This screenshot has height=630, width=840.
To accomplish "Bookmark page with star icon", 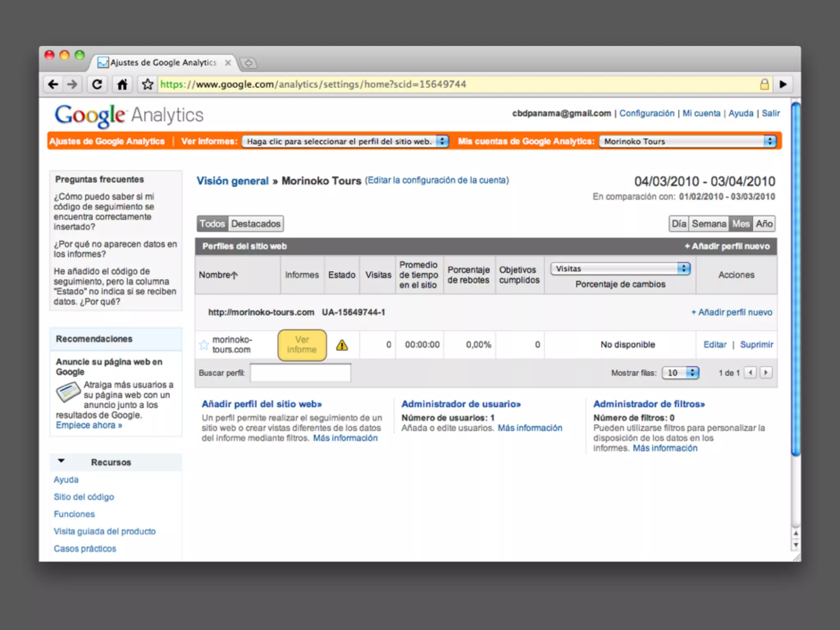I will [148, 84].
